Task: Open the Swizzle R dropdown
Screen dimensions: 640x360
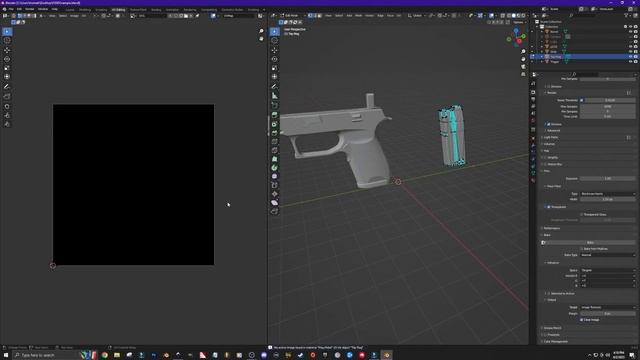Action: (608, 276)
